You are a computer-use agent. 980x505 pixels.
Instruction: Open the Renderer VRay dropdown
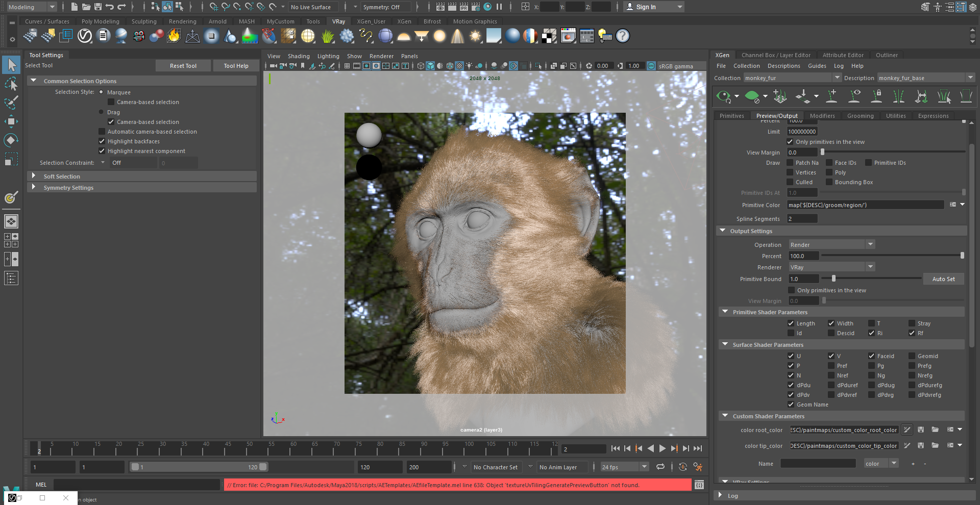point(832,267)
